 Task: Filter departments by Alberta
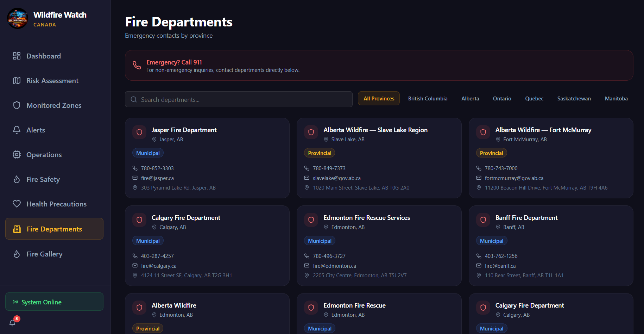click(x=470, y=99)
